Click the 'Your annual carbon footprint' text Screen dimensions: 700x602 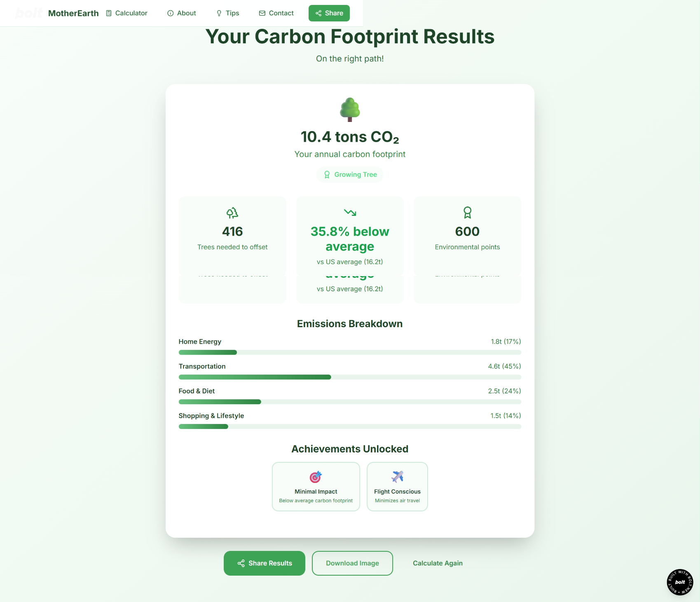point(350,154)
